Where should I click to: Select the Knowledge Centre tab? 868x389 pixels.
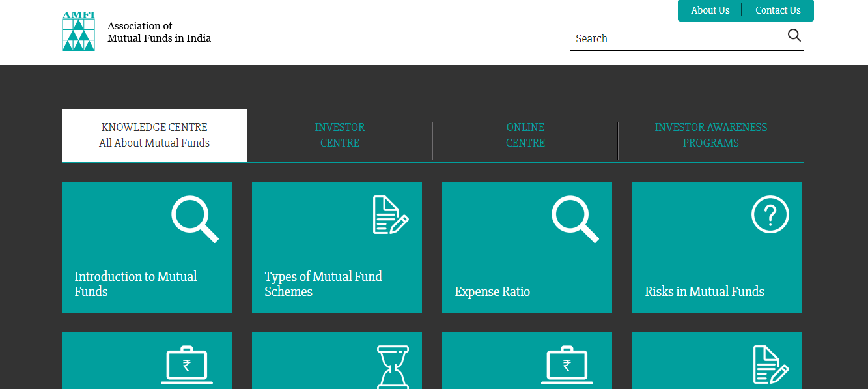pos(154,136)
